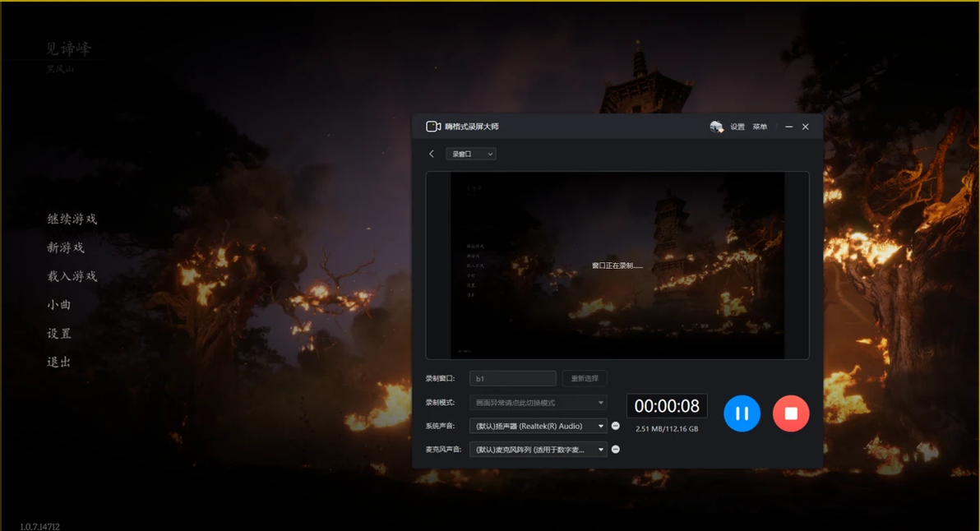980x531 pixels.
Task: Click the 2.51 MB/112.16 GB size text
Action: coord(667,429)
